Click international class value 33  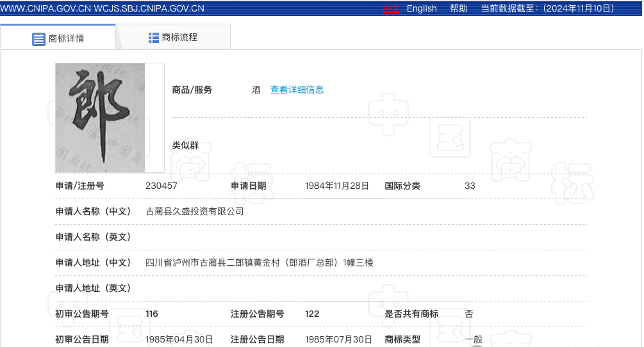click(x=470, y=186)
